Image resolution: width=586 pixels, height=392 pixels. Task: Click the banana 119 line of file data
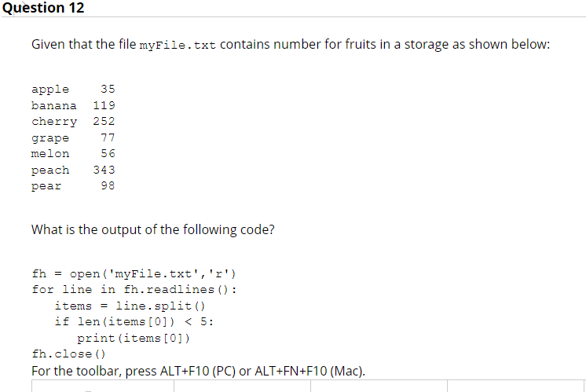(73, 105)
